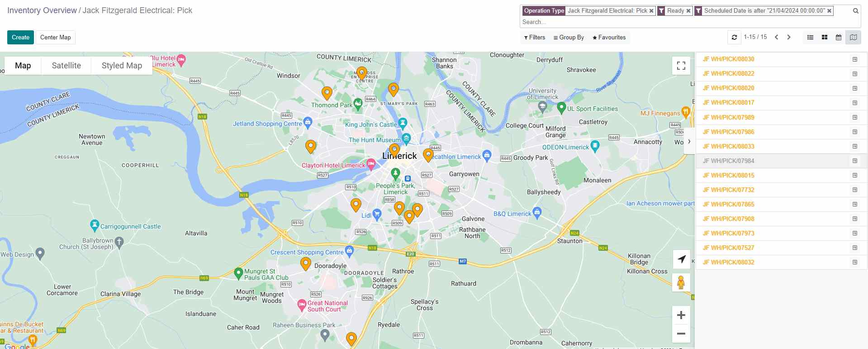Open record JF WH/PICK/07908

728,219
